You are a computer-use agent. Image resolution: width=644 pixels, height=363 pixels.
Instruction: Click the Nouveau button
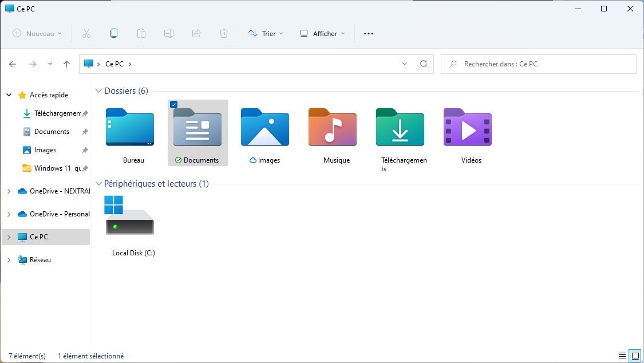coord(37,34)
